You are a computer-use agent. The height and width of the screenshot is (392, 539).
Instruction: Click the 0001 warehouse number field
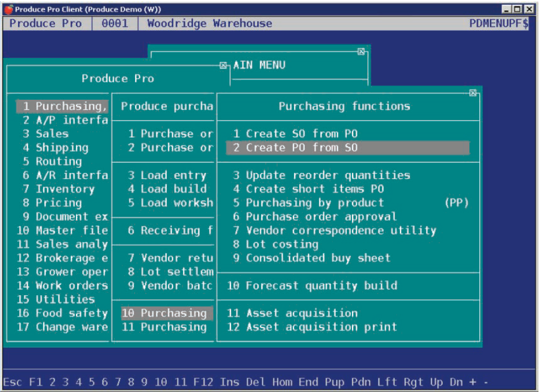point(115,24)
